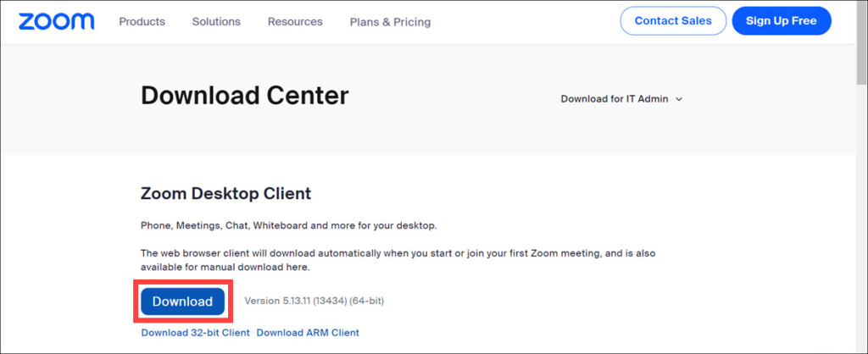Click the Download Center heading
The image size is (868, 354).
pyautogui.click(x=244, y=96)
